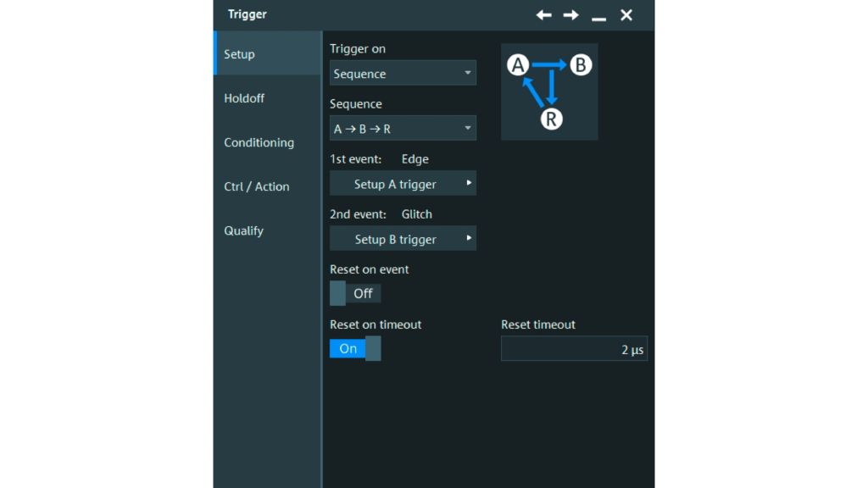Expand the Setup A trigger options arrow
Image resolution: width=868 pixels, height=488 pixels.
coord(468,183)
